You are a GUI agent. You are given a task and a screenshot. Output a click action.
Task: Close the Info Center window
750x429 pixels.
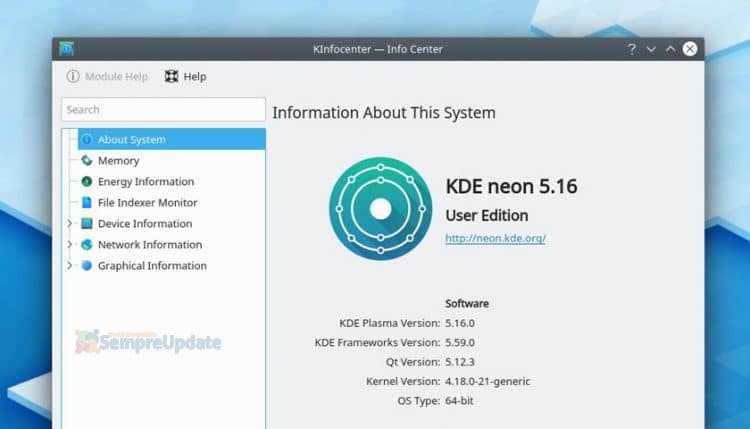(690, 49)
